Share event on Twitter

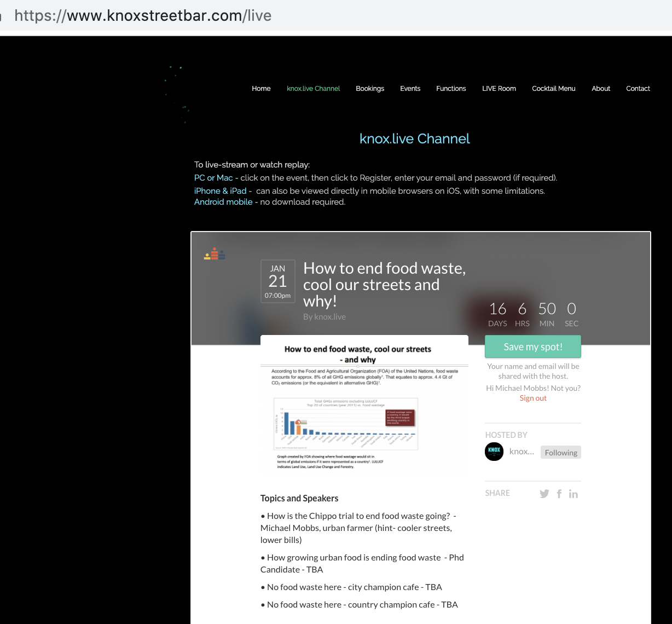tap(544, 494)
